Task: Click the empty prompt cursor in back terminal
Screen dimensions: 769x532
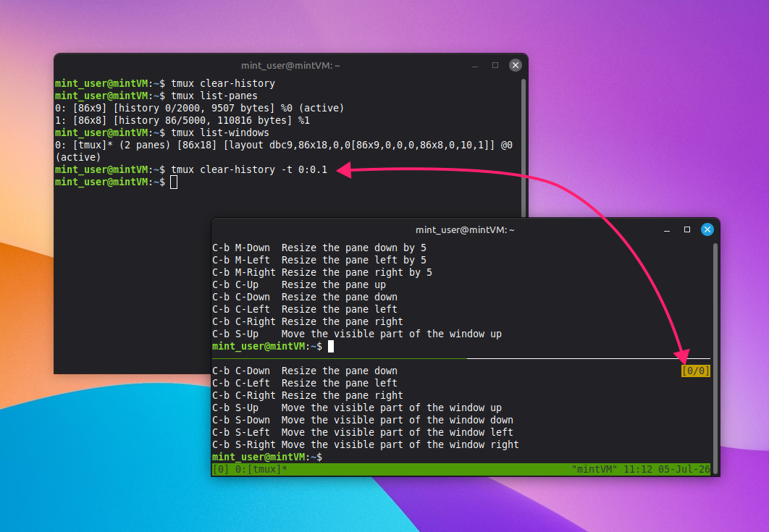Action: coord(174,182)
